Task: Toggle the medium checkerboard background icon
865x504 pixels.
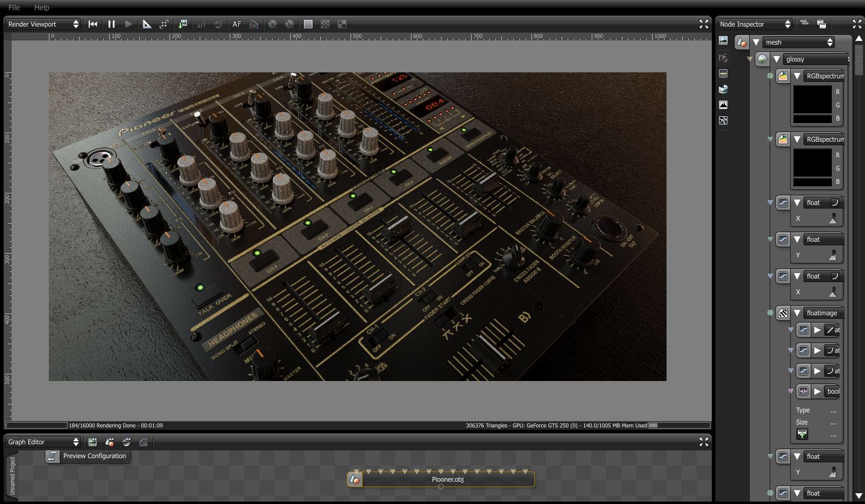Action: [325, 24]
